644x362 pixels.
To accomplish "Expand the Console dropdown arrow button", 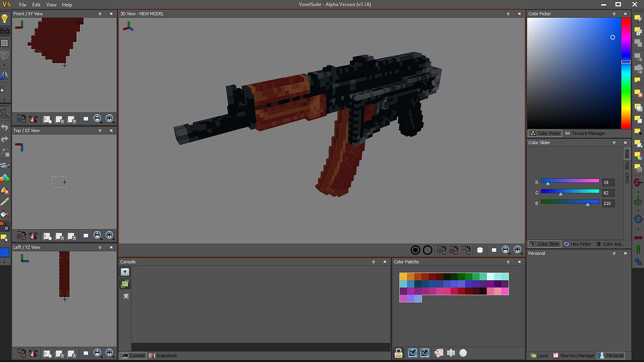I will pos(125,272).
